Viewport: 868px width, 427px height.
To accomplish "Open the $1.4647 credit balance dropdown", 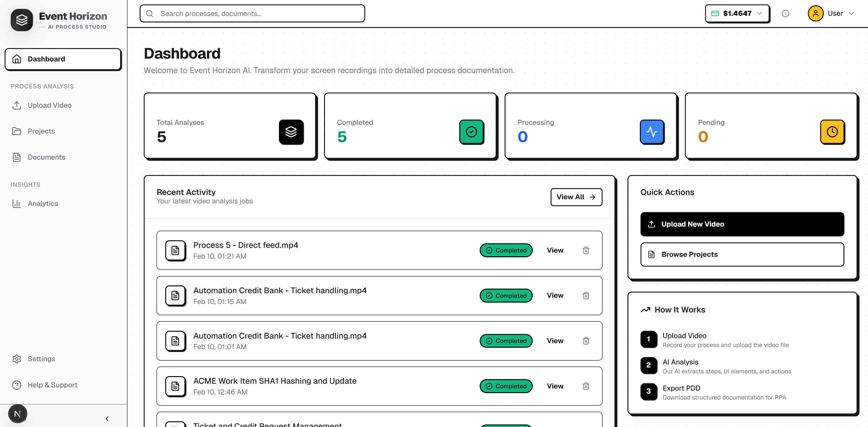I will click(737, 14).
